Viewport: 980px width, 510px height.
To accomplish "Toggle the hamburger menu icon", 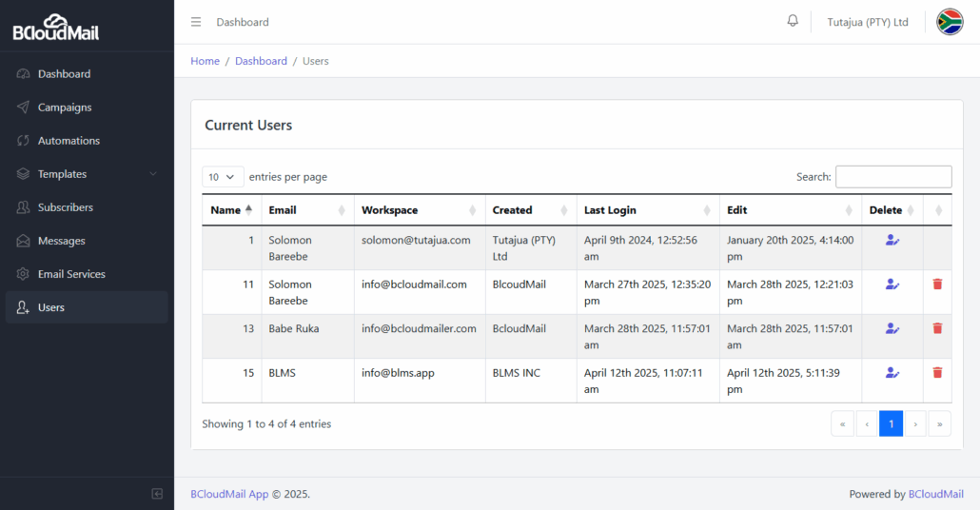I will [x=196, y=22].
